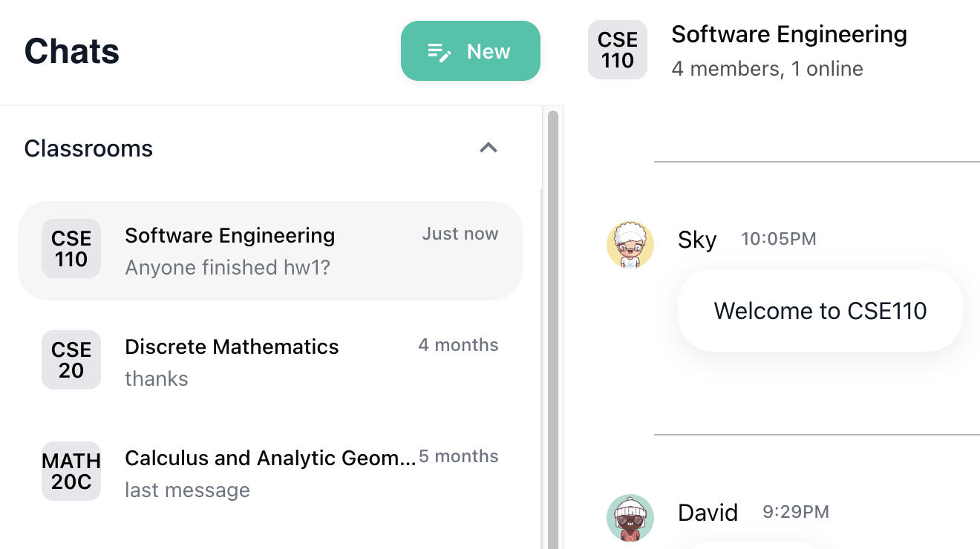Viewport: 980px width, 549px height.
Task: Collapse the Classrooms section with the chevron
Action: coord(489,148)
